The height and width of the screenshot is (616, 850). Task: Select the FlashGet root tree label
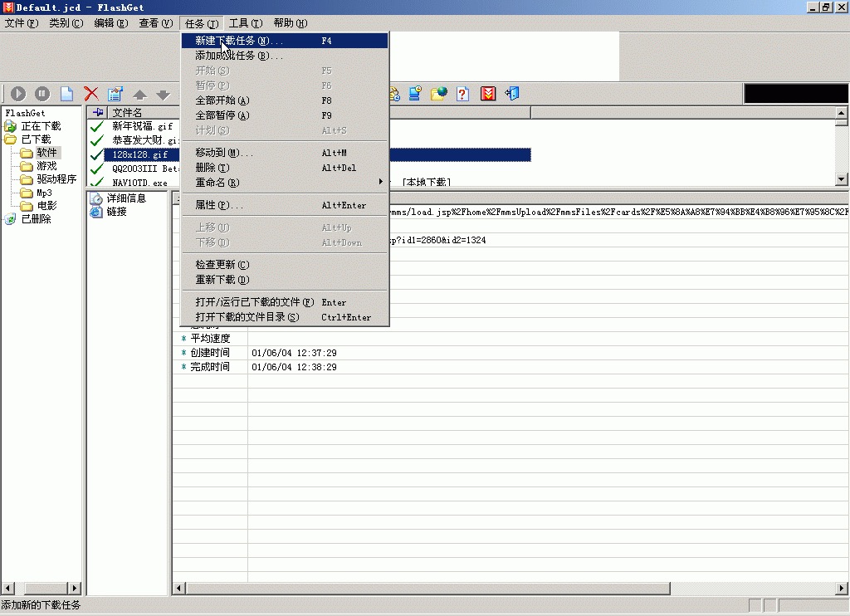tap(25, 114)
